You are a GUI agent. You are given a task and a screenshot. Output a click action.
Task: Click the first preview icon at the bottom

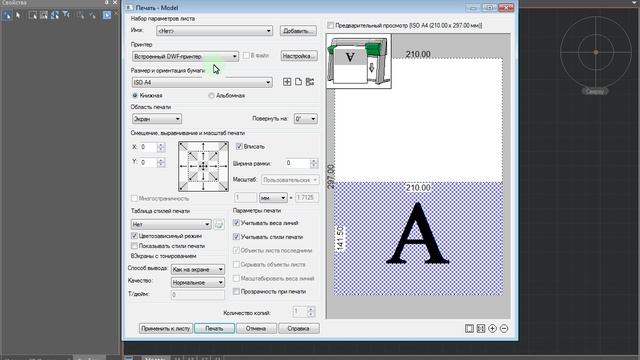[x=469, y=329]
